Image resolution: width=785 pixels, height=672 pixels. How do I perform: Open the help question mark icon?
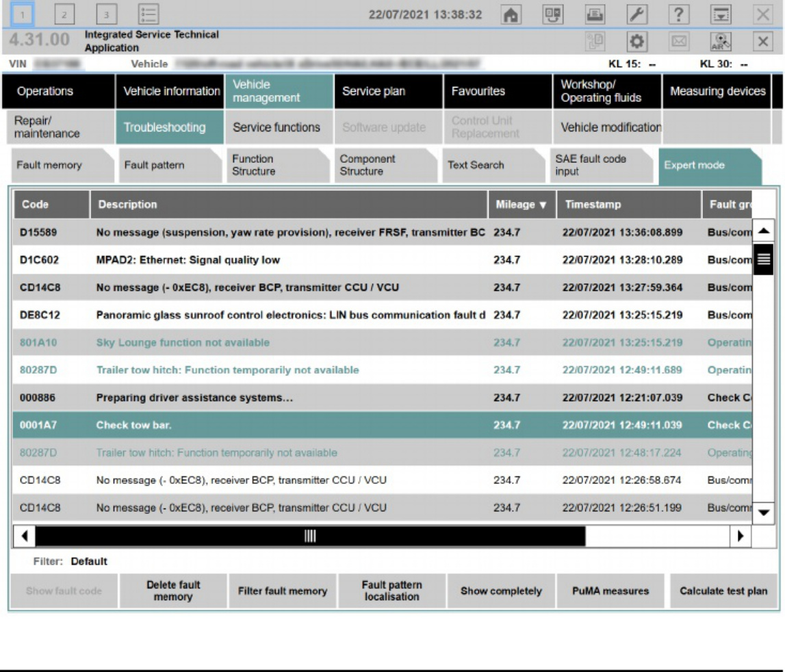(679, 14)
